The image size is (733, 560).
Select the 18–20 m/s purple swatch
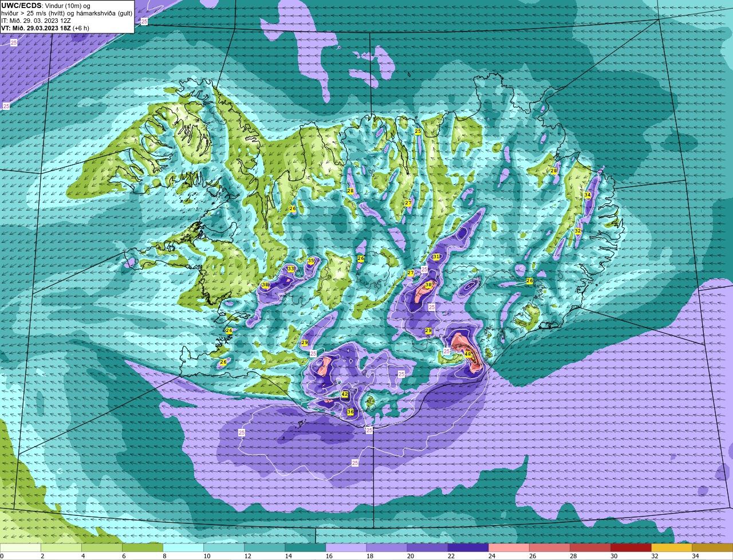coord(388,548)
